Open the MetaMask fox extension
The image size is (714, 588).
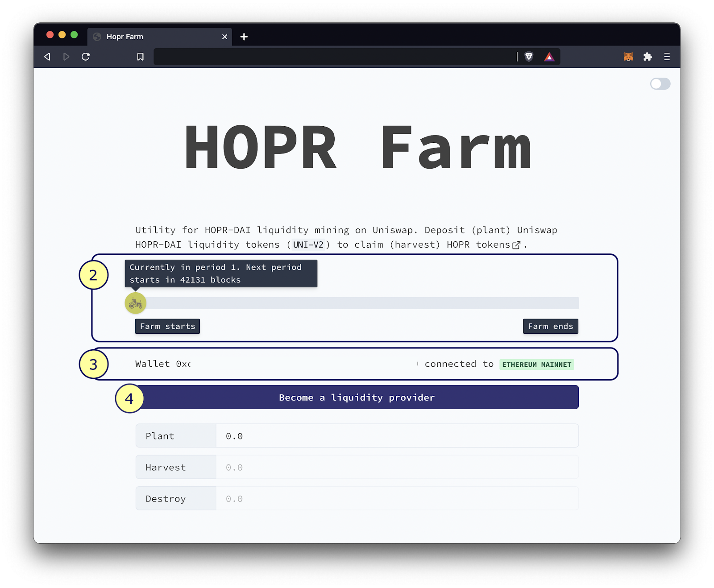point(628,57)
